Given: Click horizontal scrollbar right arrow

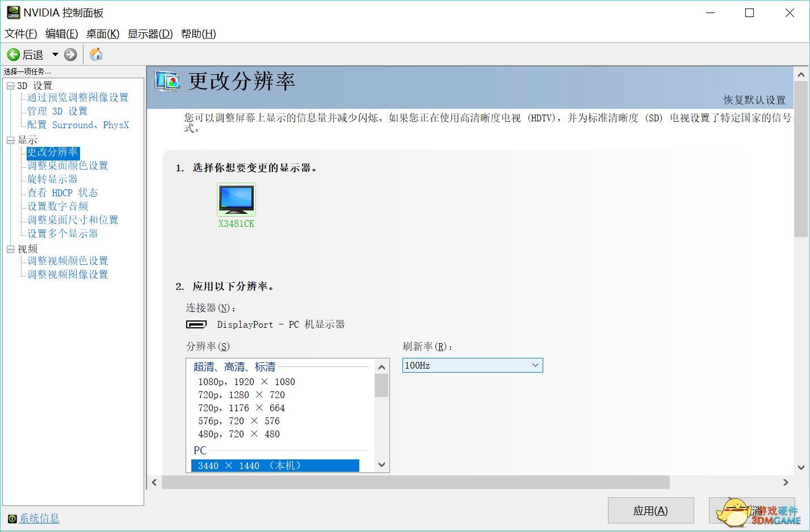Looking at the screenshot, I should [786, 482].
